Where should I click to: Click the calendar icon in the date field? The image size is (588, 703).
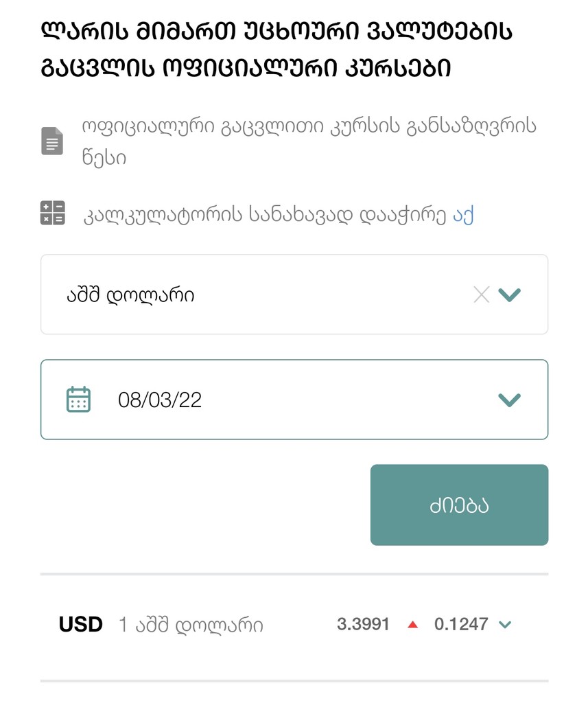(x=78, y=399)
